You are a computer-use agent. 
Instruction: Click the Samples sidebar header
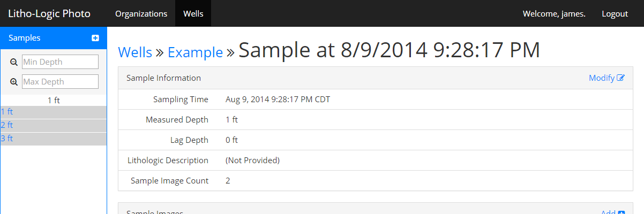coord(25,38)
